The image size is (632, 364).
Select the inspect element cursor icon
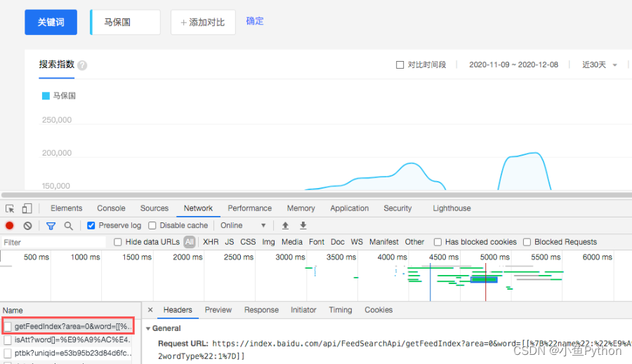tap(10, 208)
